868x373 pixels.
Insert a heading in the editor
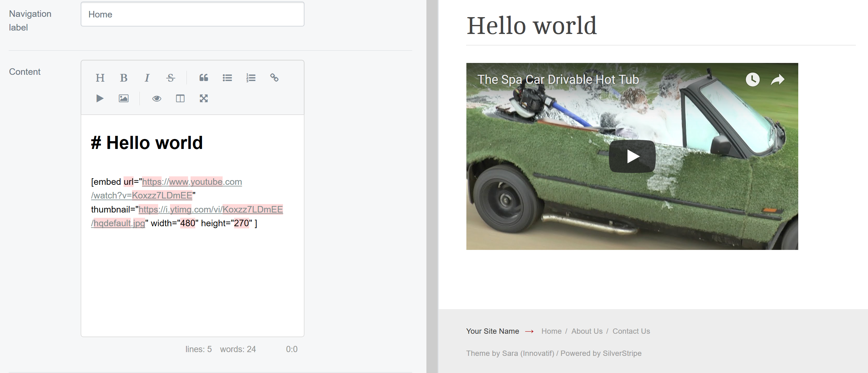tap(100, 78)
